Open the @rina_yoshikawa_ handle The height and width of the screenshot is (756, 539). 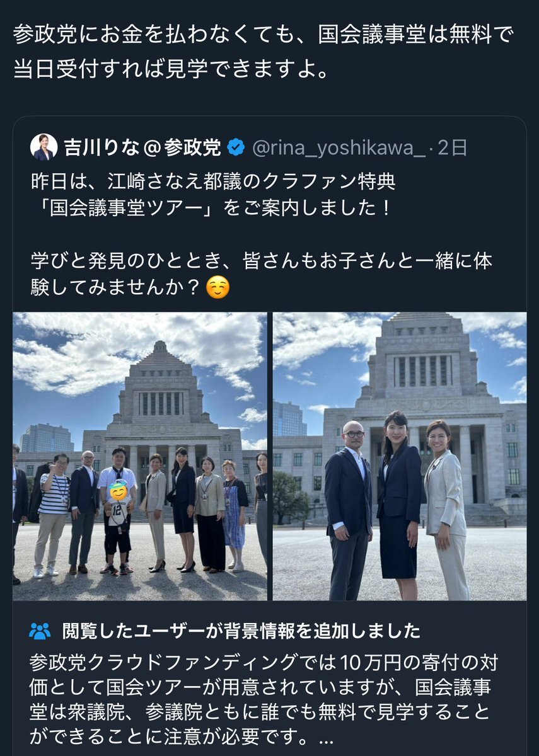[x=339, y=149]
